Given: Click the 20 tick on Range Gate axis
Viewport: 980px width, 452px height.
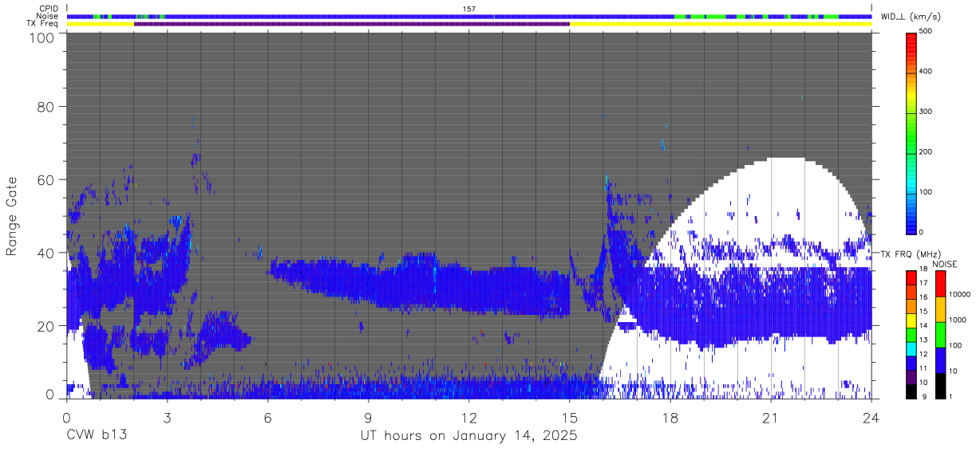Looking at the screenshot, I should point(47,326).
